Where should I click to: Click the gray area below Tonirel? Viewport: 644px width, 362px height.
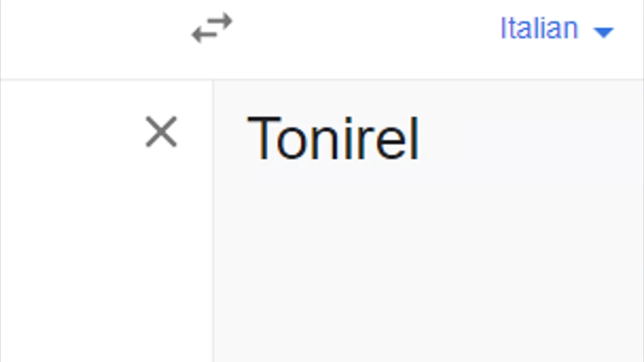pos(428,261)
